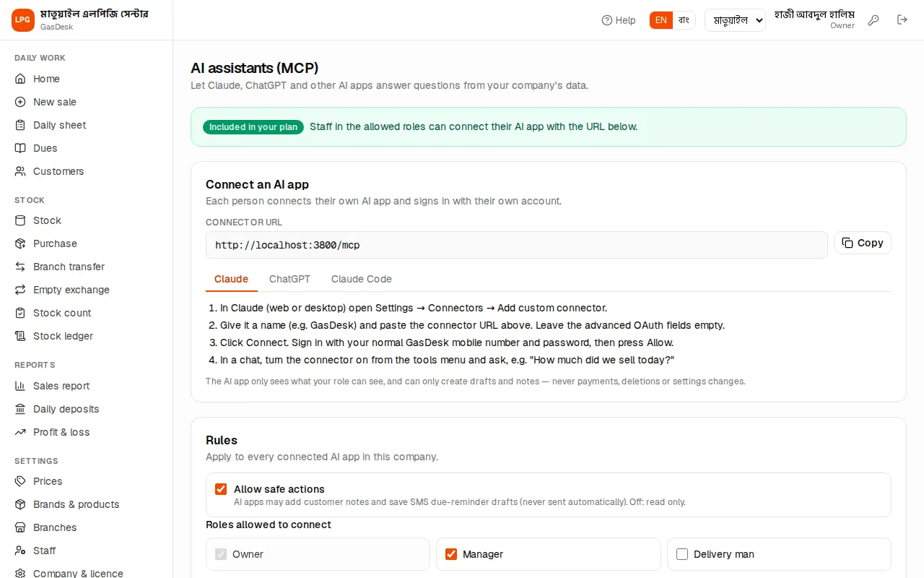Click the Stock ledger icon
The height and width of the screenshot is (578, 924).
click(20, 336)
